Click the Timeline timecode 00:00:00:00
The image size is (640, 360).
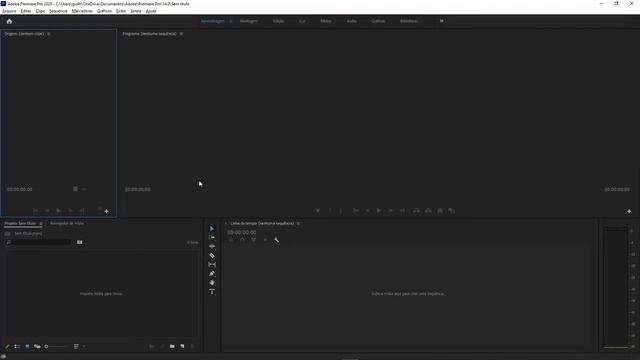coord(242,232)
